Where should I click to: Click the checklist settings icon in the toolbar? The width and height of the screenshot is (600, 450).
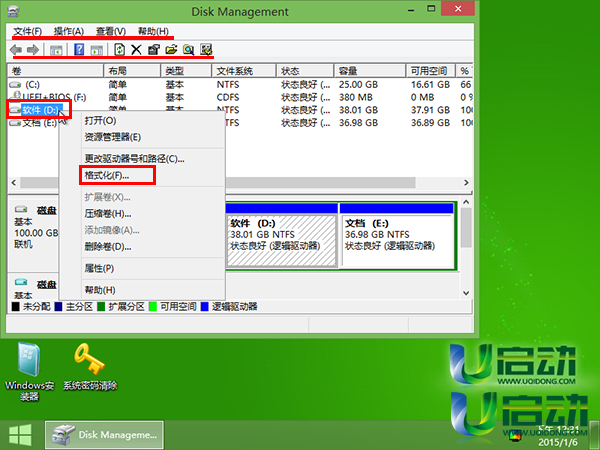[x=206, y=50]
